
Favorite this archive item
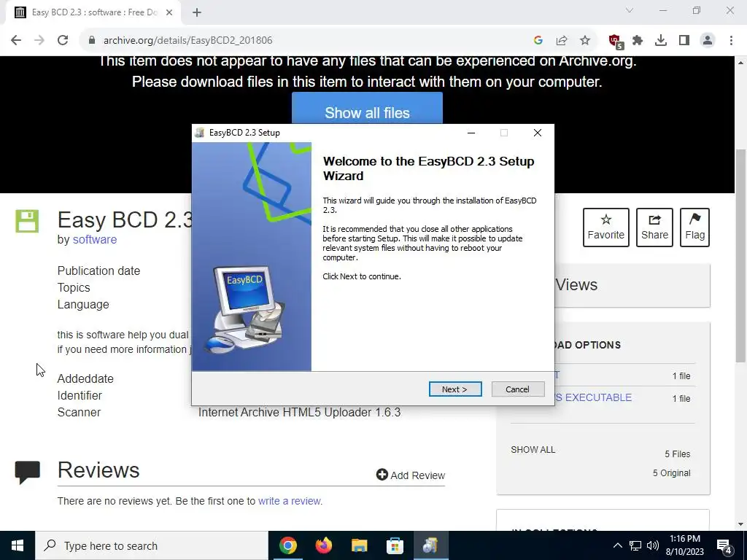[606, 227]
